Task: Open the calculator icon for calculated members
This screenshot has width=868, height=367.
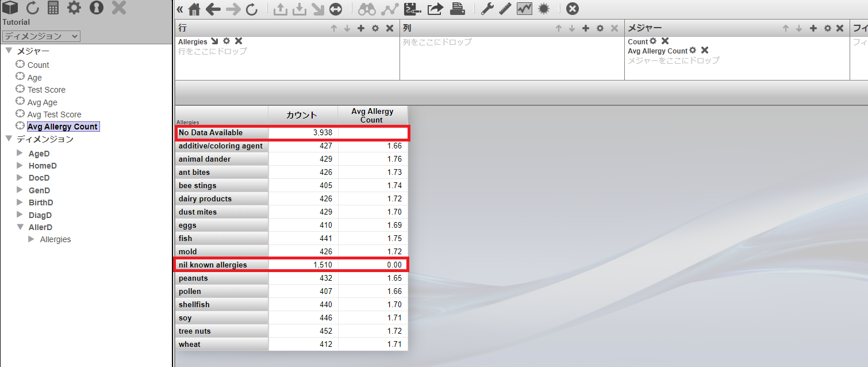Action: 53,8
